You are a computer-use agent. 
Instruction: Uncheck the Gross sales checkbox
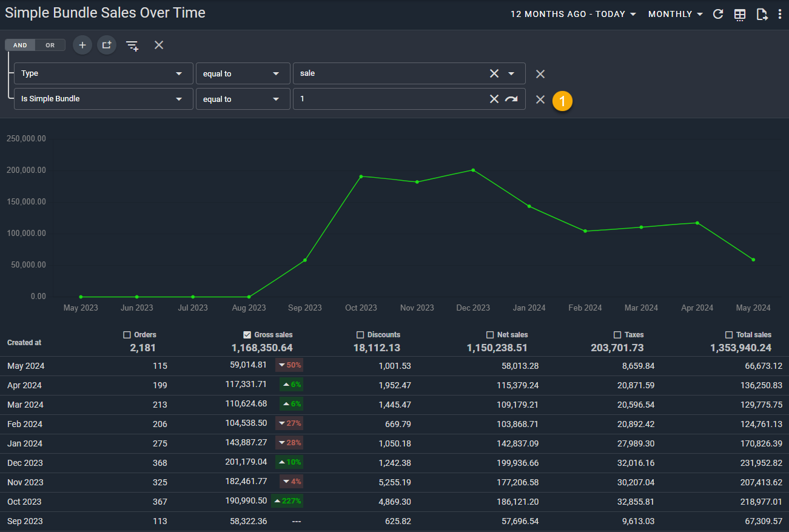pyautogui.click(x=247, y=335)
